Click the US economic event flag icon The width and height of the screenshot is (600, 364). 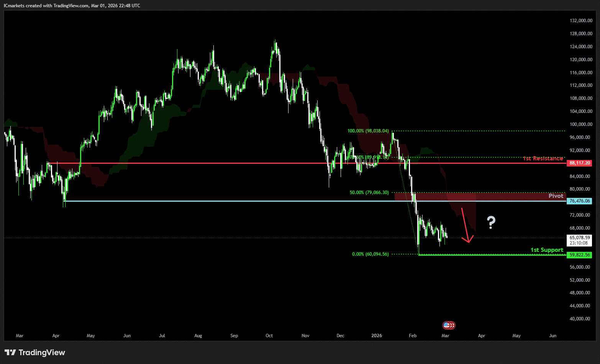pos(446,325)
